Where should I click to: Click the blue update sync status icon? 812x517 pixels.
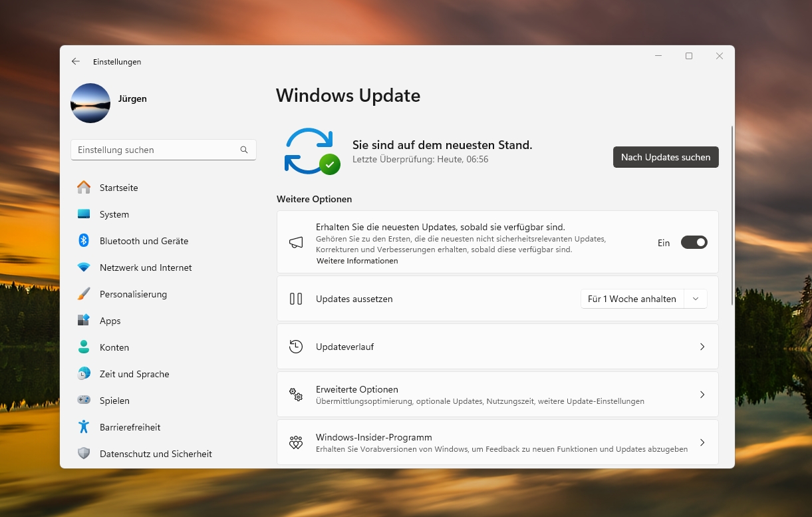311,152
